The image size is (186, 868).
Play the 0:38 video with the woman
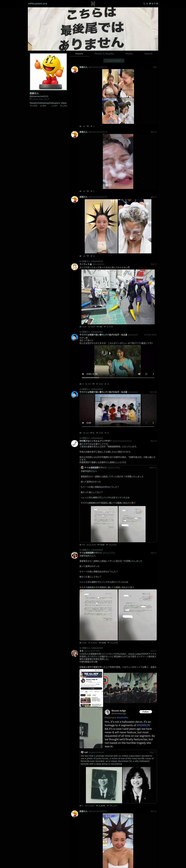[83, 374]
